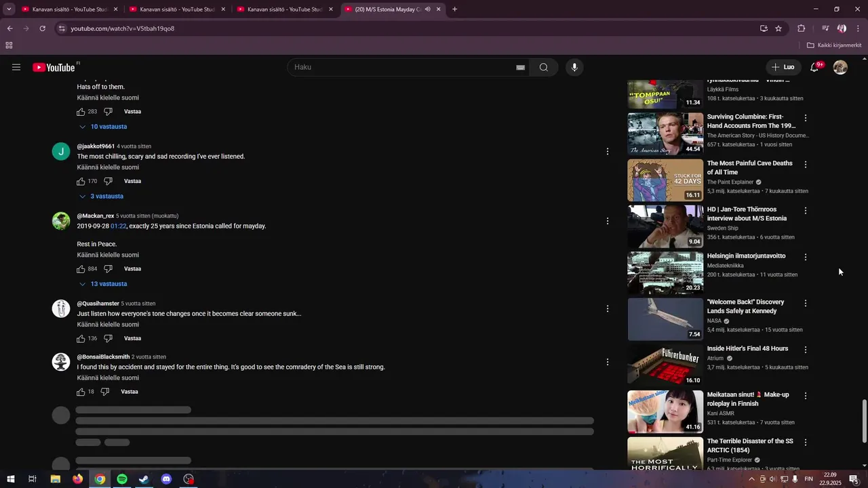Image resolution: width=868 pixels, height=488 pixels.
Task: Open Helsingin ilmatorjuntavoitto video thumbnail
Action: coord(665,272)
